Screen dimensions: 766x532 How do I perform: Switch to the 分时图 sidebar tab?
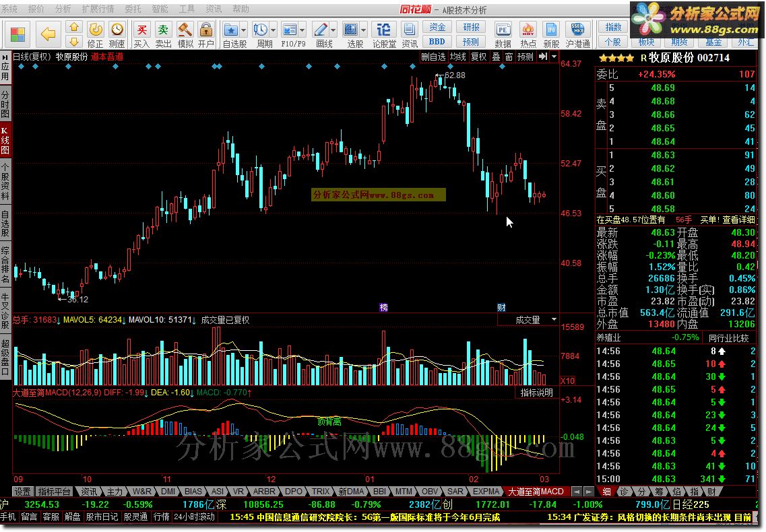point(5,104)
